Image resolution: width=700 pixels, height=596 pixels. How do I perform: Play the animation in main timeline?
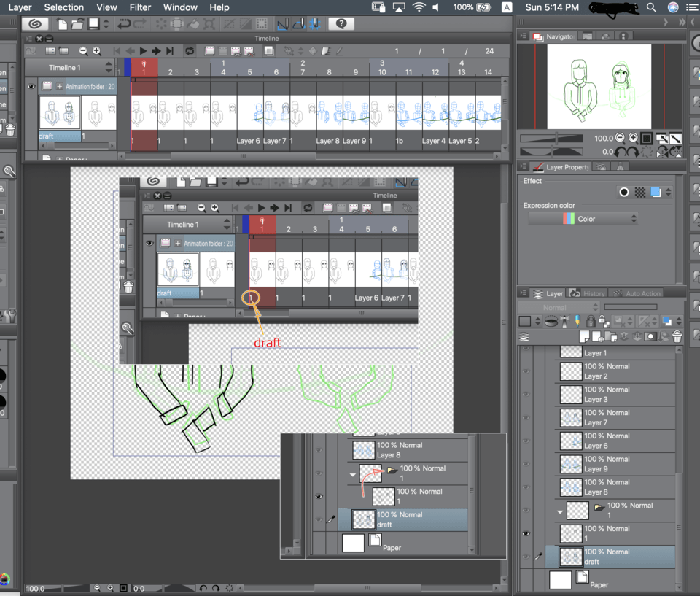click(143, 51)
